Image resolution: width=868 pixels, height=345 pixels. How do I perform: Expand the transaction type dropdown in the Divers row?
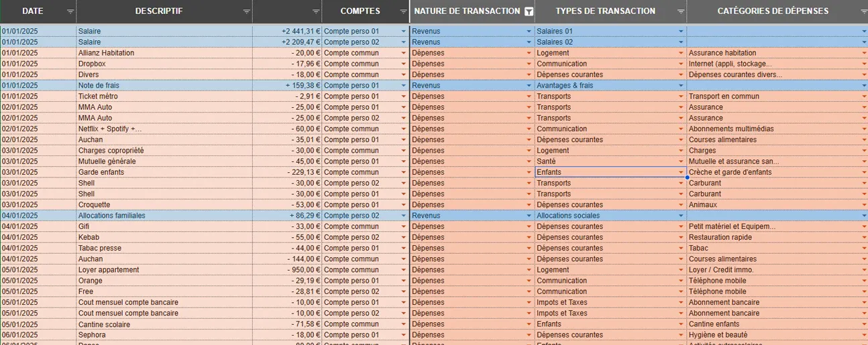pyautogui.click(x=681, y=74)
